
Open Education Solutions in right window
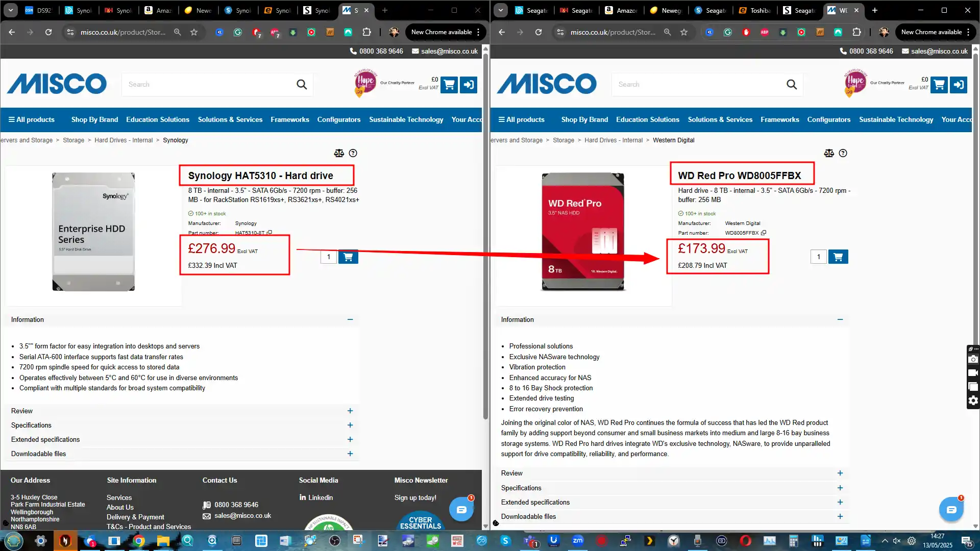[648, 119]
